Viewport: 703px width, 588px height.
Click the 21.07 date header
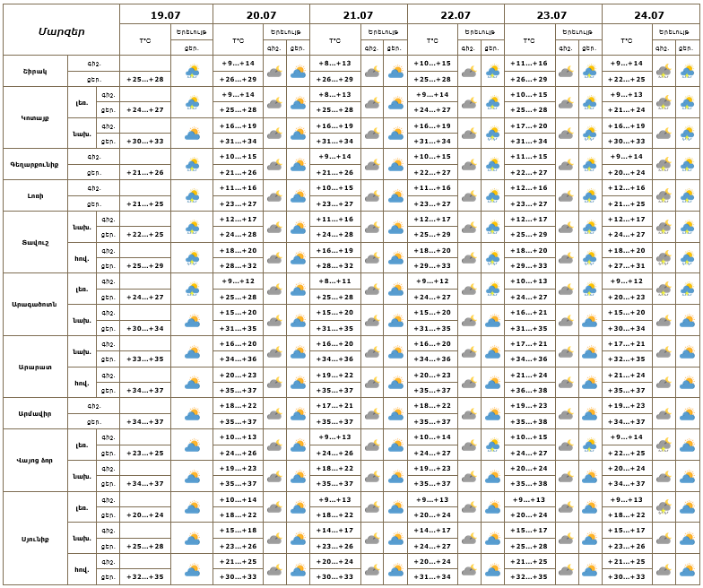tap(358, 15)
